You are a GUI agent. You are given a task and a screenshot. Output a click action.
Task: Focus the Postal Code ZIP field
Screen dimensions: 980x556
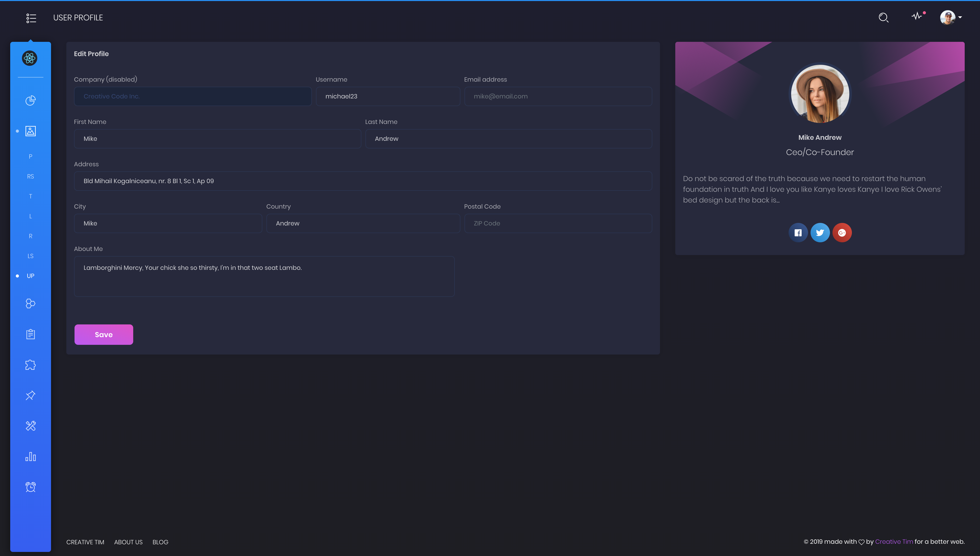pos(558,223)
